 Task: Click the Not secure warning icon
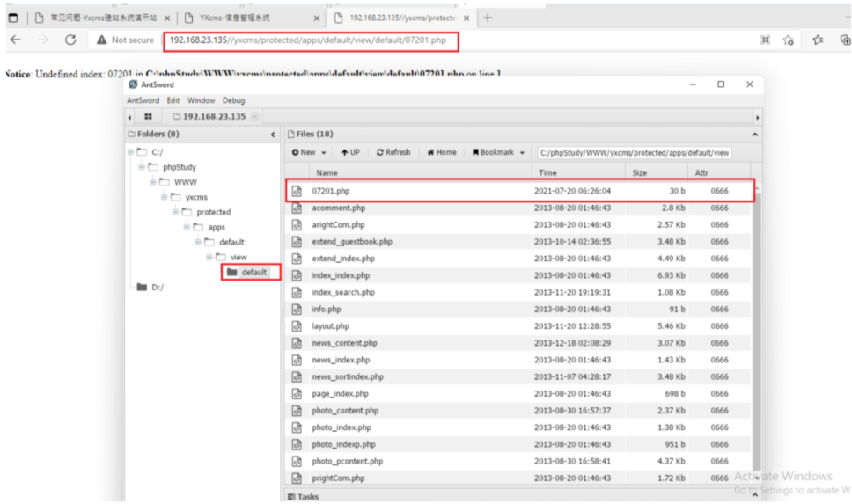(x=101, y=40)
